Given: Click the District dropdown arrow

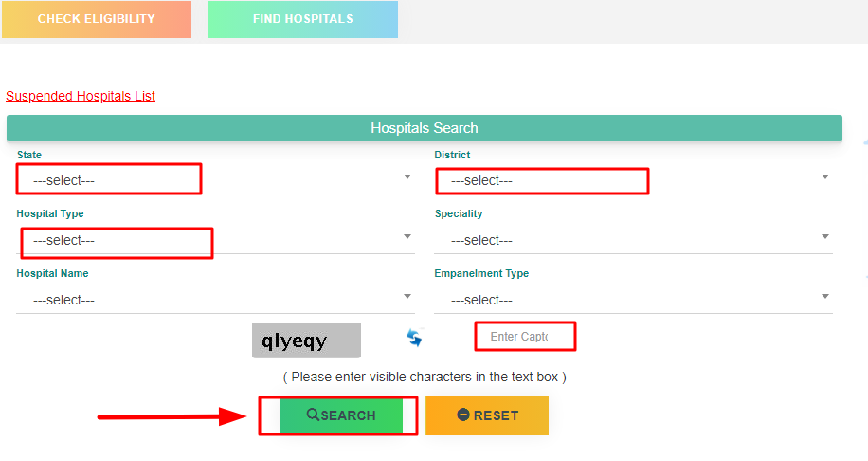Looking at the screenshot, I should pyautogui.click(x=825, y=176).
